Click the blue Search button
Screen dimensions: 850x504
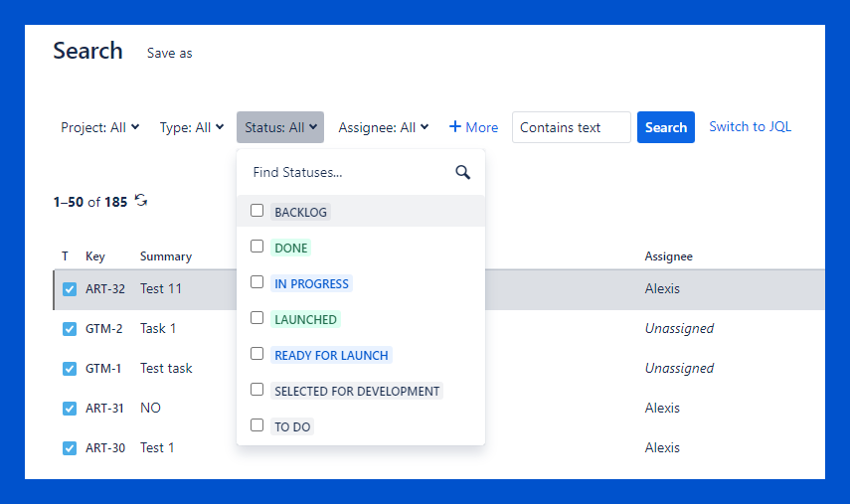pyautogui.click(x=666, y=127)
